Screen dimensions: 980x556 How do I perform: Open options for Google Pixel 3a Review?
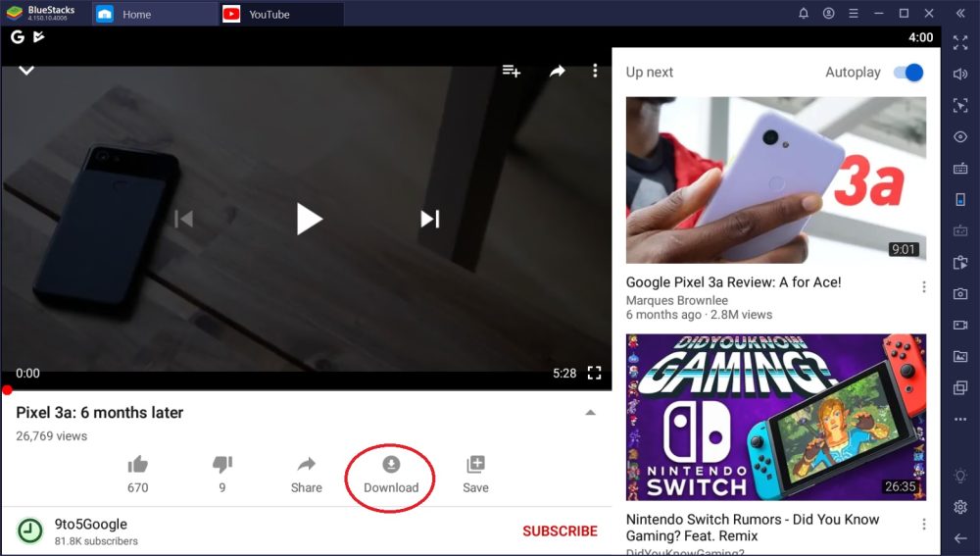[924, 287]
